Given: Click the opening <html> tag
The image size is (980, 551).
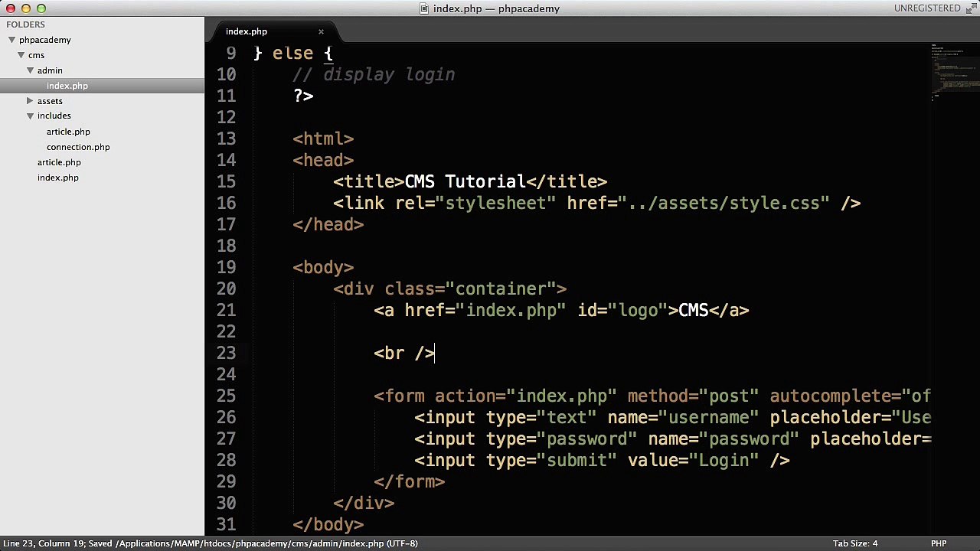Looking at the screenshot, I should coord(323,139).
